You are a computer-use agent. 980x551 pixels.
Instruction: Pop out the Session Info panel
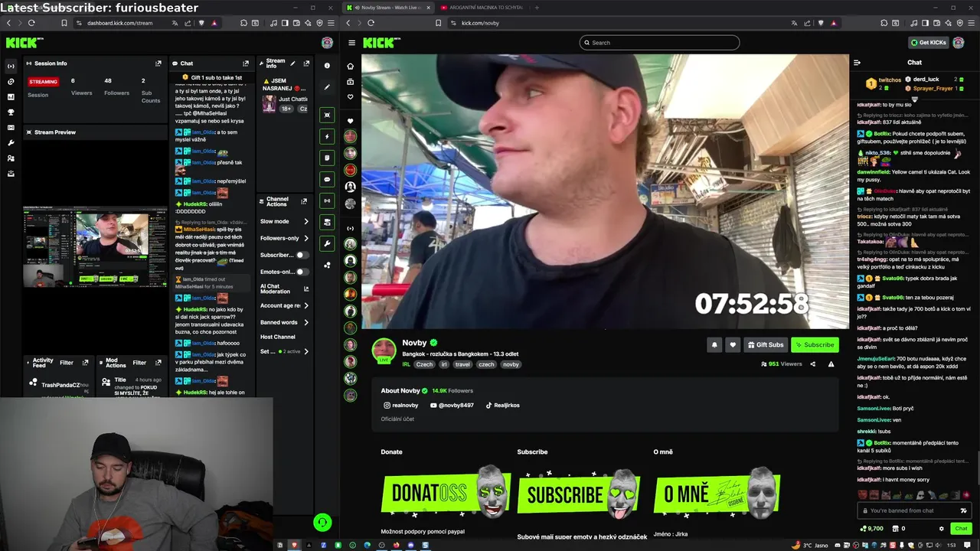(x=158, y=64)
